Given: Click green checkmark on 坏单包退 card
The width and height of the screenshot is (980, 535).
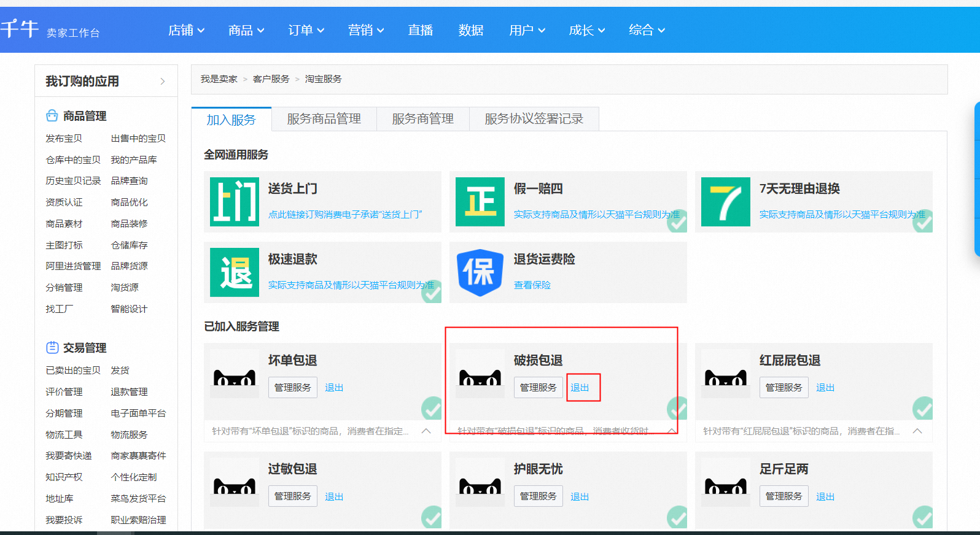Looking at the screenshot, I should [x=431, y=408].
